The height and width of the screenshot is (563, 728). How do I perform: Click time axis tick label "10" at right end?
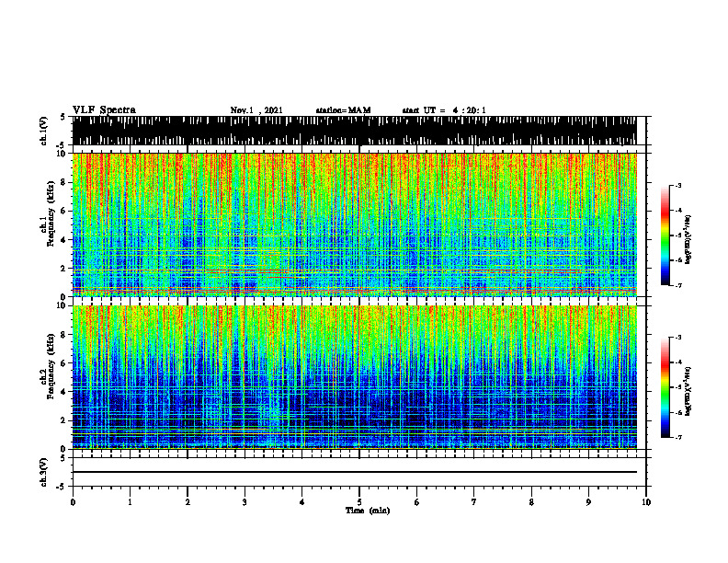[646, 502]
